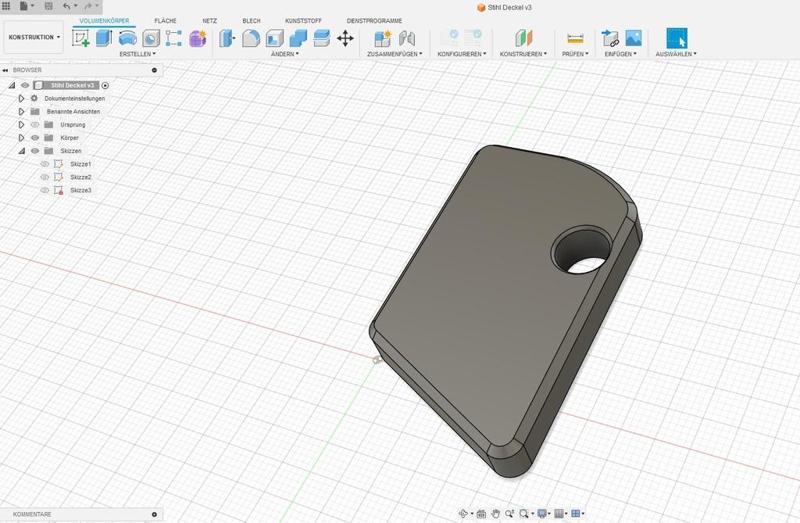Open the Blech tab
Viewport: 800px width, 523px height.
pos(251,20)
